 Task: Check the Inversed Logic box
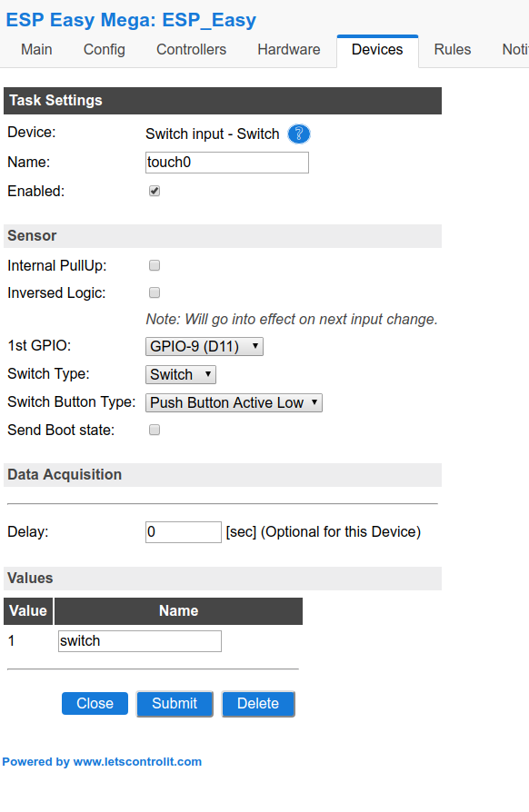(x=155, y=292)
